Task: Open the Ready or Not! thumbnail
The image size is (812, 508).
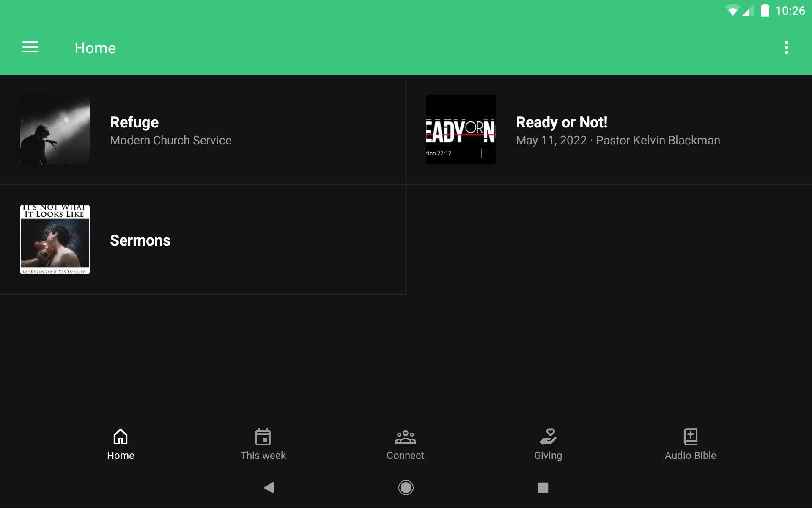Action: [x=461, y=130]
